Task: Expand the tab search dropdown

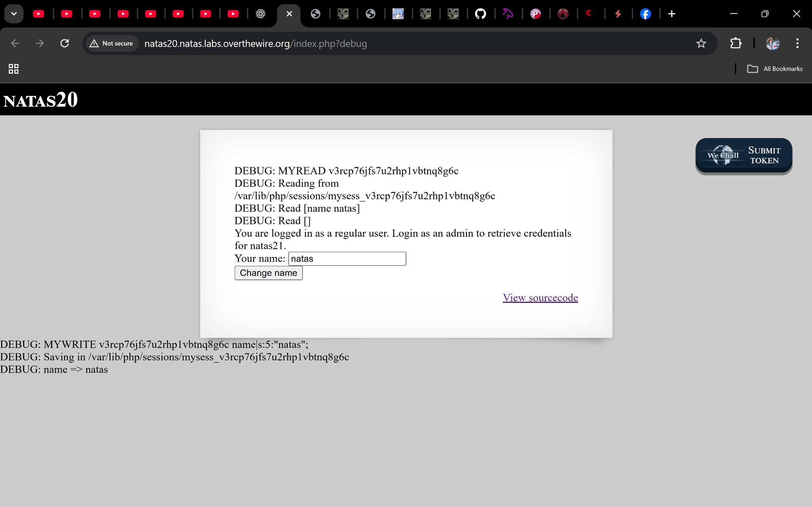Action: click(14, 14)
